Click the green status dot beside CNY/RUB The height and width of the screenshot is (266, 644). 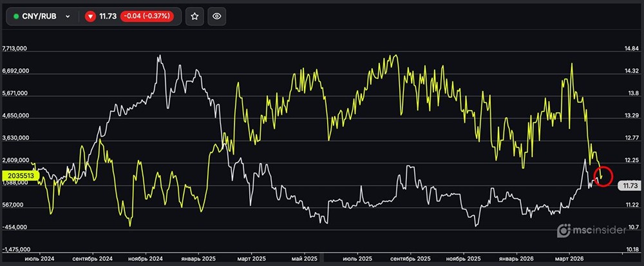coord(16,16)
